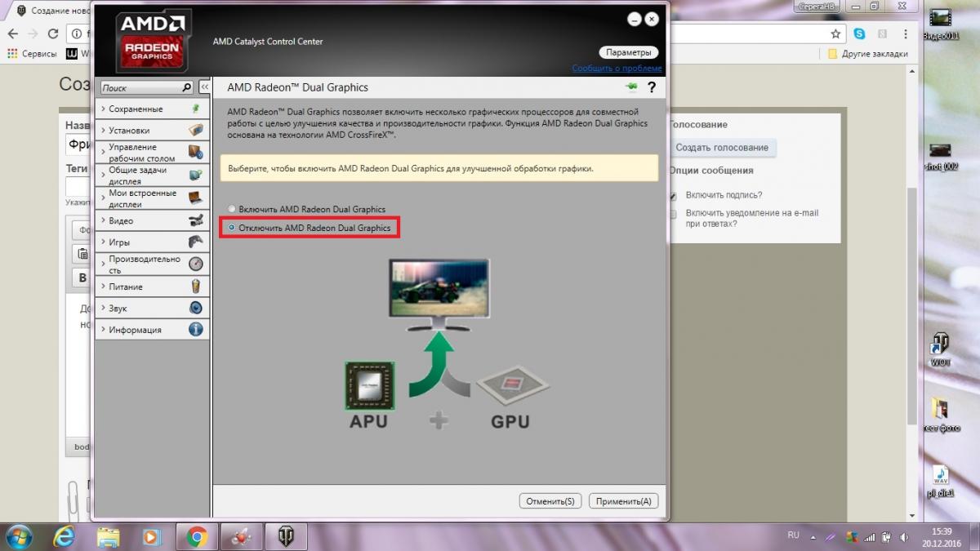Click the Общие задачи дисплея icon
The height and width of the screenshot is (551, 980).
click(196, 175)
